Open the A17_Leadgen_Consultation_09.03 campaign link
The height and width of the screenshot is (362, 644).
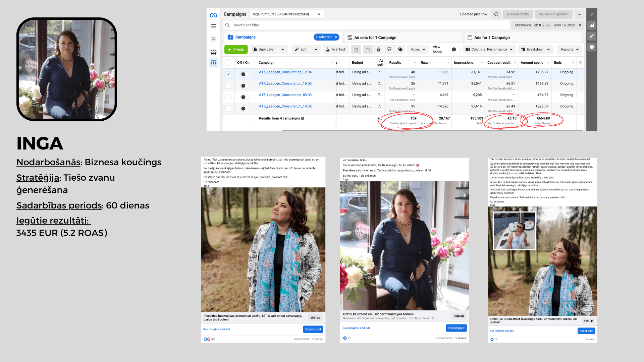pos(285,95)
